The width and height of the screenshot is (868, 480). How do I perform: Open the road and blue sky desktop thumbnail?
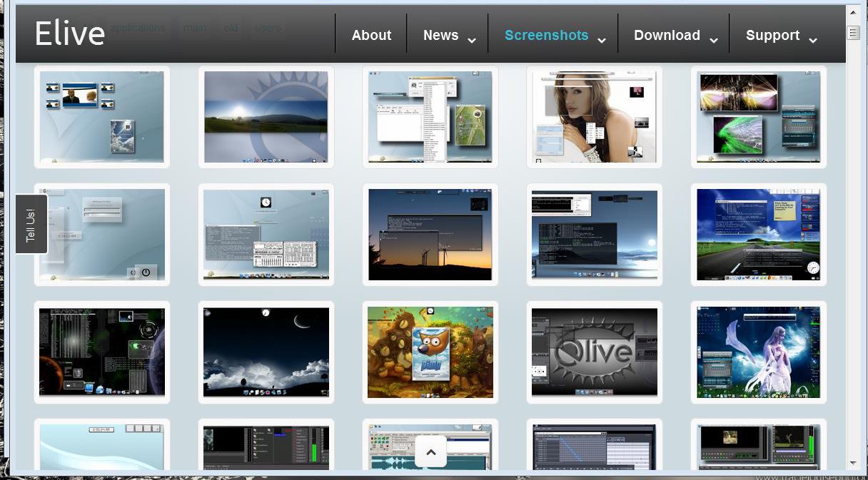[759, 235]
